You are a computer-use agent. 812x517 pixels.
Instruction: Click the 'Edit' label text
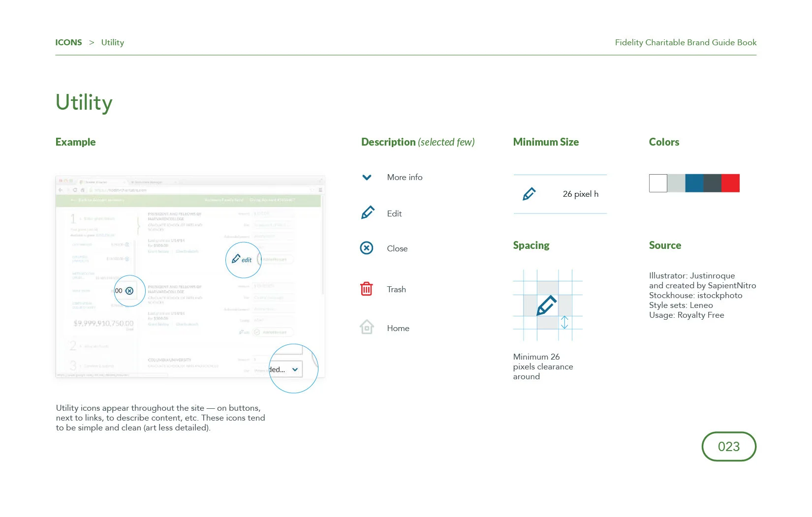tap(394, 213)
